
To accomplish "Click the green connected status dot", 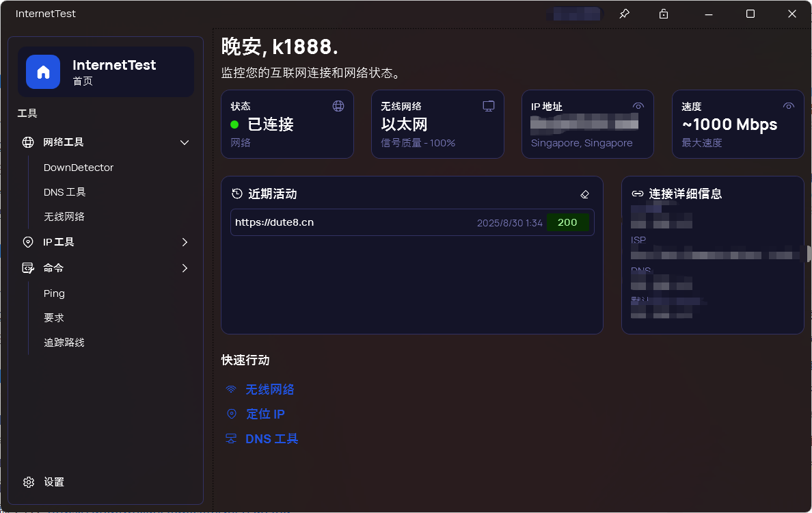I will 234,124.
